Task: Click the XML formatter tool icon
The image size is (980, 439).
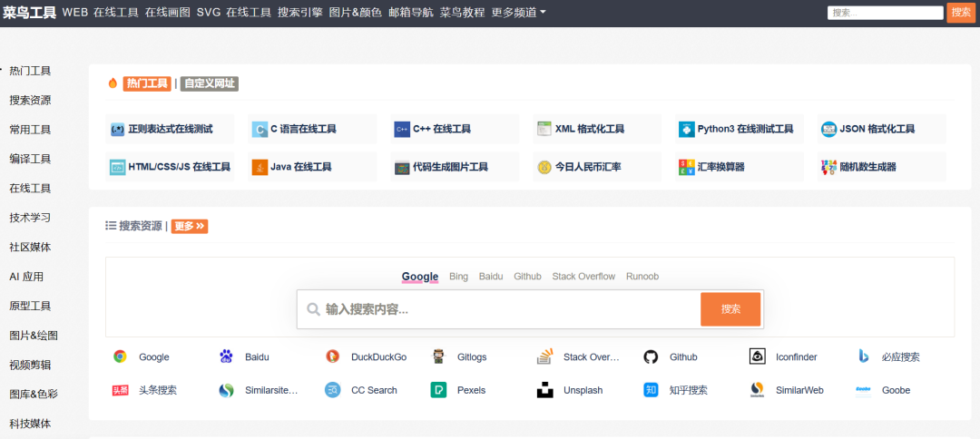Action: (544, 130)
